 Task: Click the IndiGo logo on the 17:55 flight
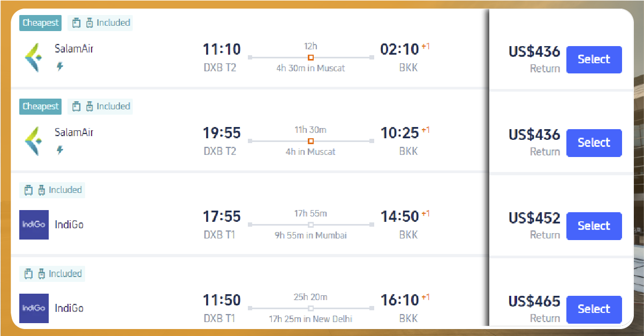point(34,225)
